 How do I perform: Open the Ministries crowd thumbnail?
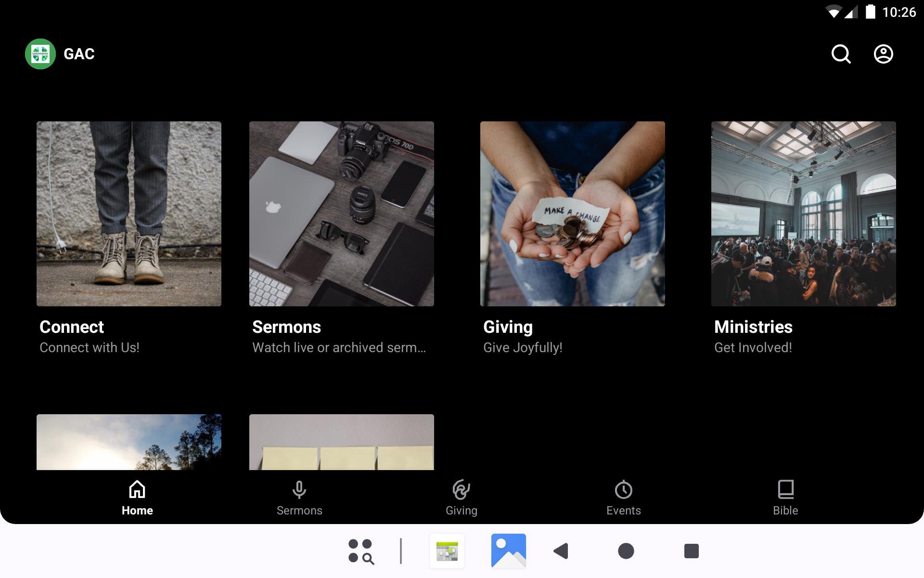tap(804, 214)
